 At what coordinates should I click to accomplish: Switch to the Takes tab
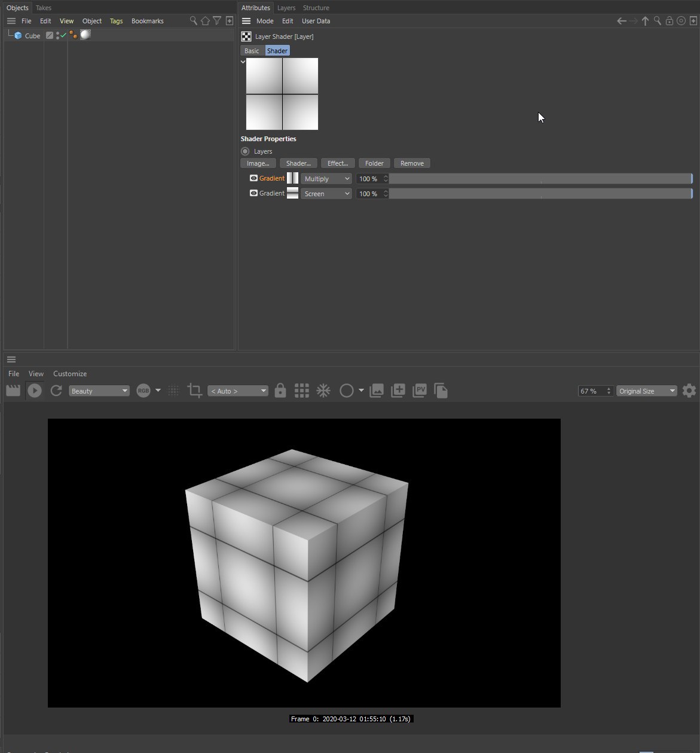pyautogui.click(x=44, y=8)
